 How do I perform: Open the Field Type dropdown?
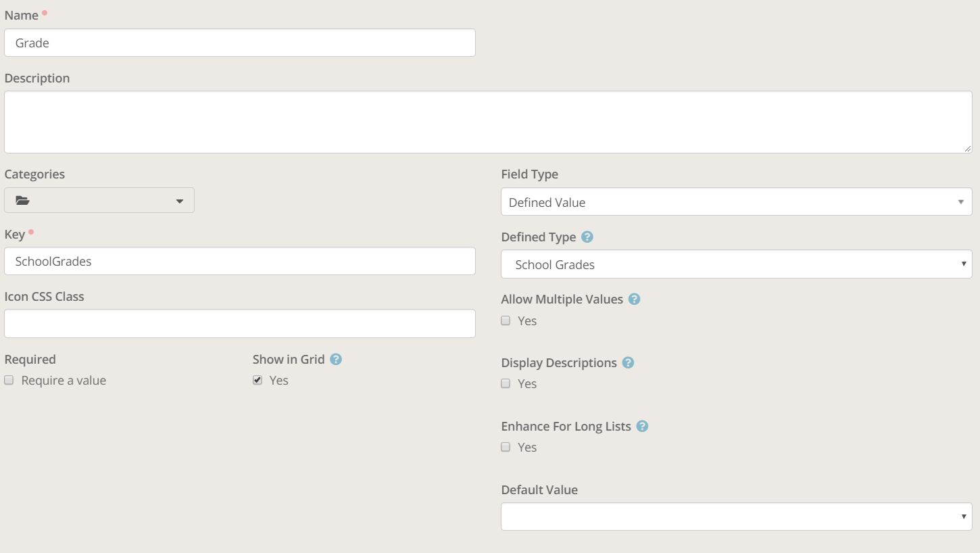(x=736, y=202)
